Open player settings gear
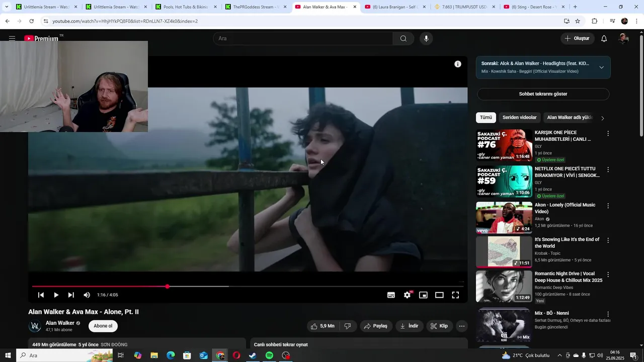Viewport: 644px width, 362px height. pyautogui.click(x=407, y=295)
